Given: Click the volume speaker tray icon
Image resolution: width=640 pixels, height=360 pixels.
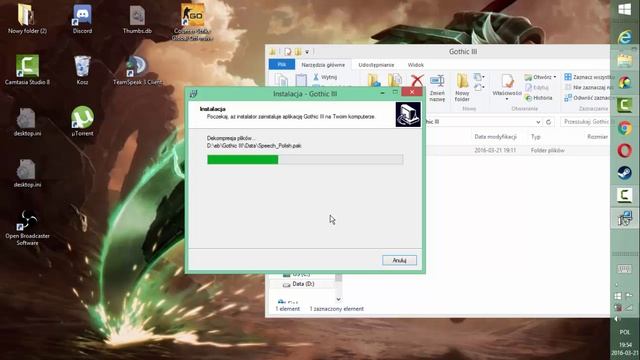Looking at the screenshot, I should pyautogui.click(x=617, y=319).
